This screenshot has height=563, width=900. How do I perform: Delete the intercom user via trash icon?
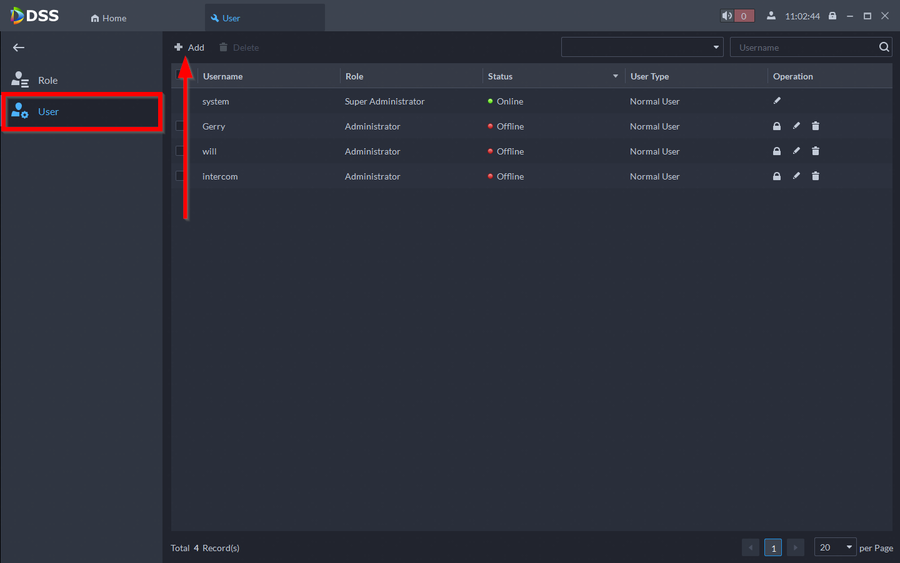click(816, 176)
